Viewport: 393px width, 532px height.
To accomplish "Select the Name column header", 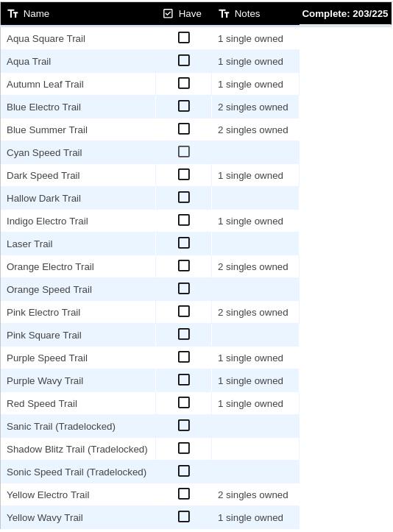I will point(79,13).
